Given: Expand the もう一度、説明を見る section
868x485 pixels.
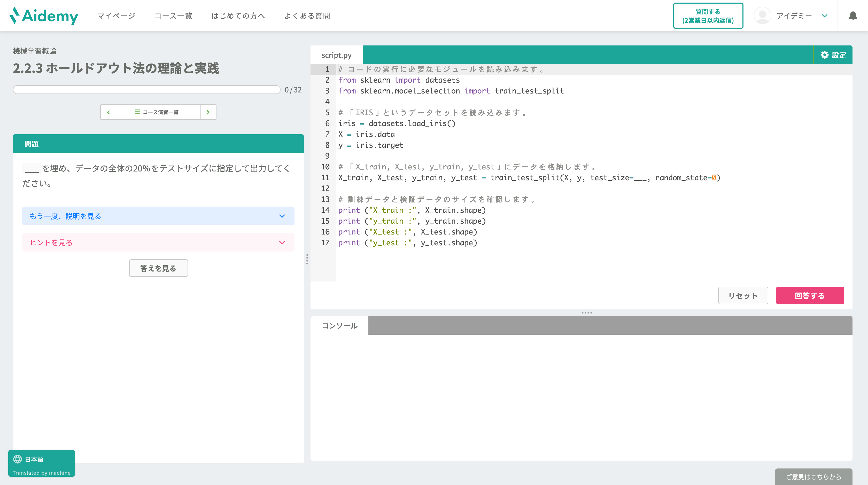Looking at the screenshot, I should tap(158, 216).
